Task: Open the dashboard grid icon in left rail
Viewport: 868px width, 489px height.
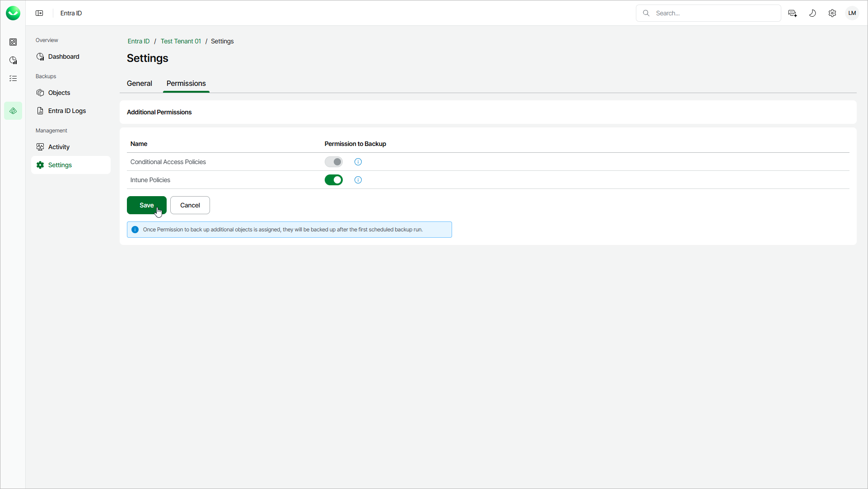Action: (x=13, y=42)
